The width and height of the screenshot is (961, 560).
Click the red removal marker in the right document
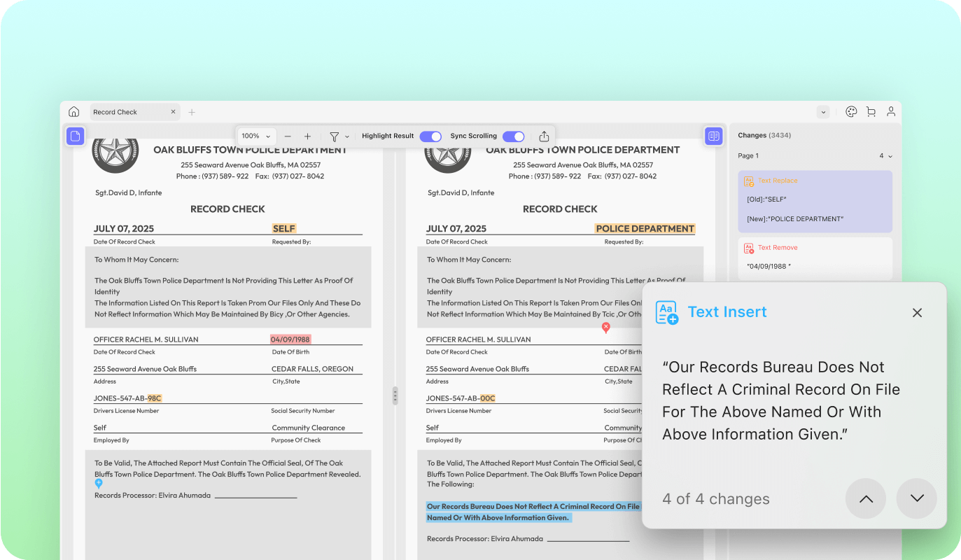[x=606, y=327]
